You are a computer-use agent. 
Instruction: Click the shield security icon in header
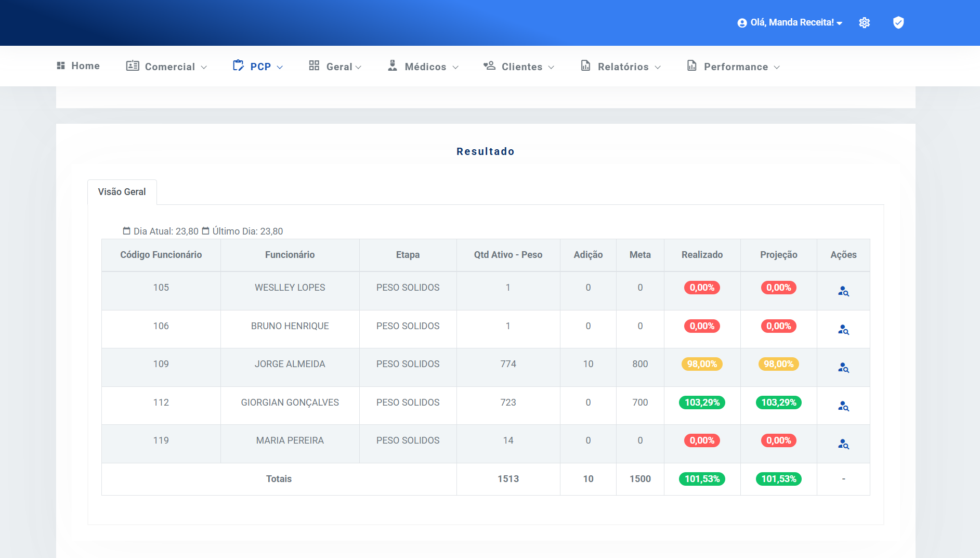[898, 23]
